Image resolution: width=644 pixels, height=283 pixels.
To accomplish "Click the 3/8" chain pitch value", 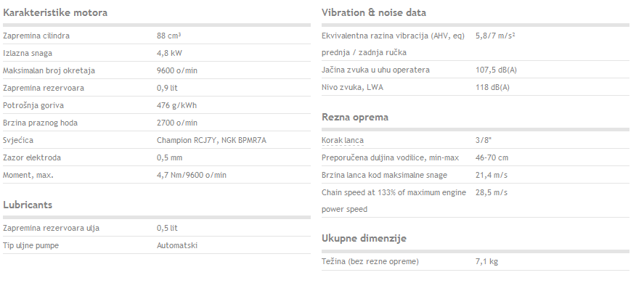I will point(484,141).
